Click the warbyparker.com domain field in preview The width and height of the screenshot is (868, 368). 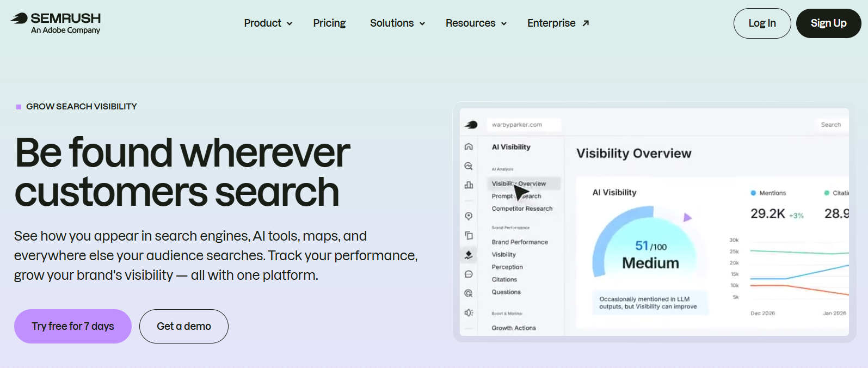pos(524,125)
